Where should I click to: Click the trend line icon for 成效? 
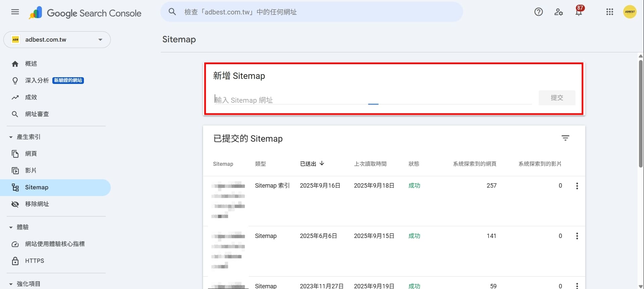tap(15, 97)
